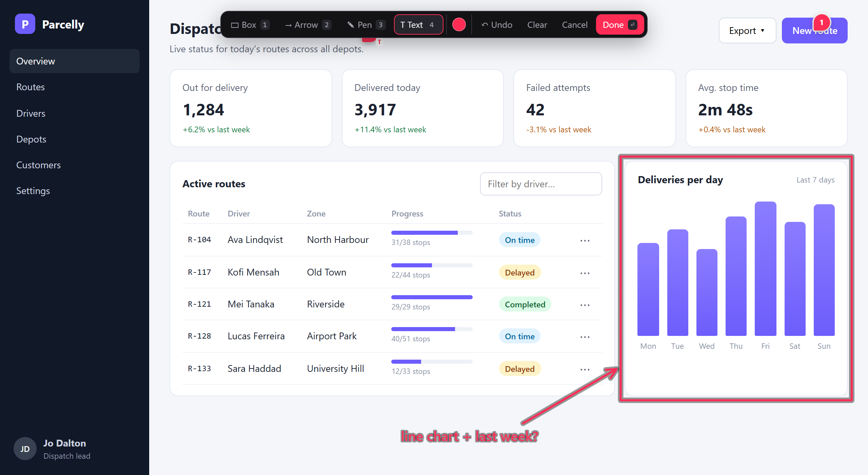The width and height of the screenshot is (868, 475).
Task: Open more options for route R-128
Action: tap(585, 337)
